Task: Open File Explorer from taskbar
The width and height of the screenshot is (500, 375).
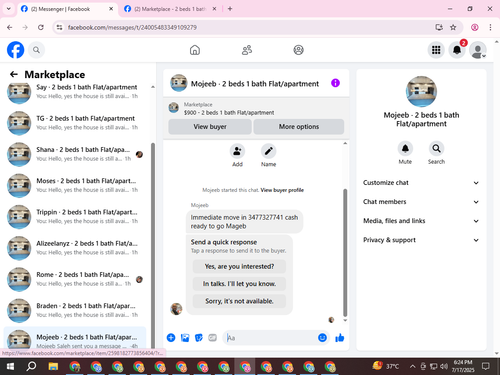Action: (53, 367)
